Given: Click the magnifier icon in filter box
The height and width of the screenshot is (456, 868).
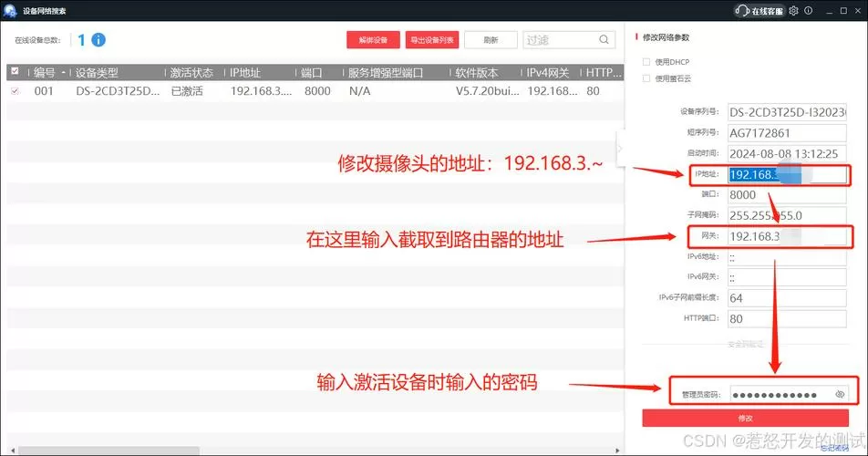Looking at the screenshot, I should 604,39.
